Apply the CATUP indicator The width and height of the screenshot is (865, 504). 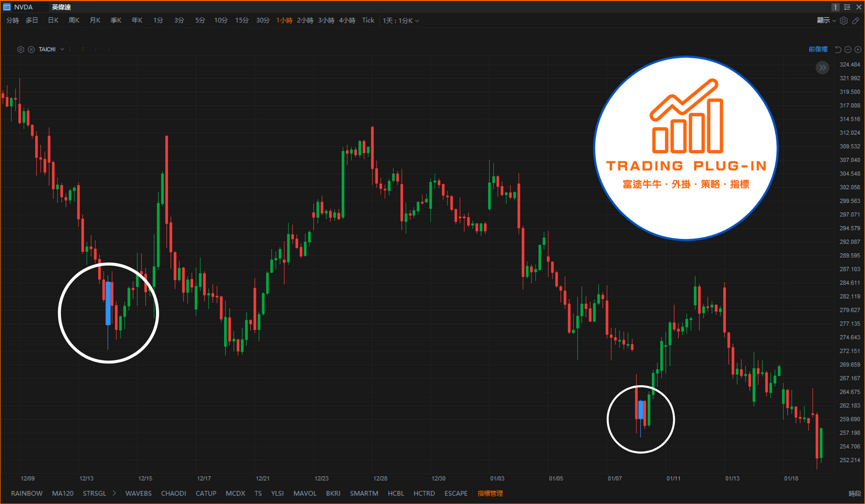(x=206, y=493)
